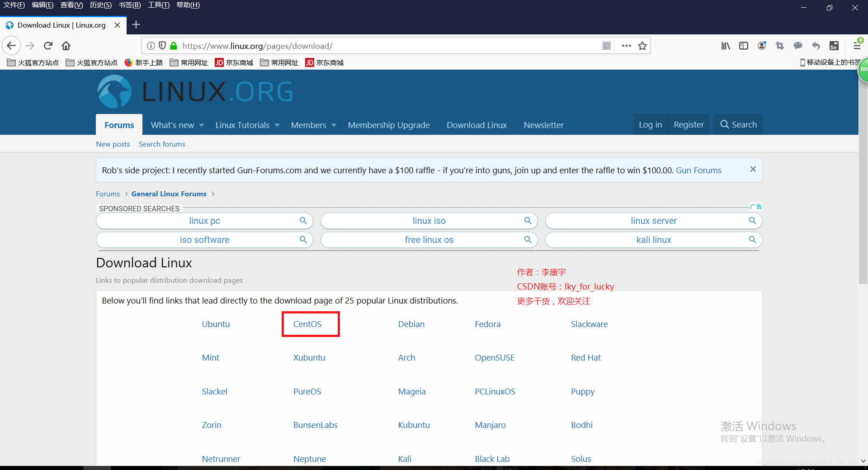Click Register button
Viewport: 868px width, 470px height.
click(x=689, y=124)
